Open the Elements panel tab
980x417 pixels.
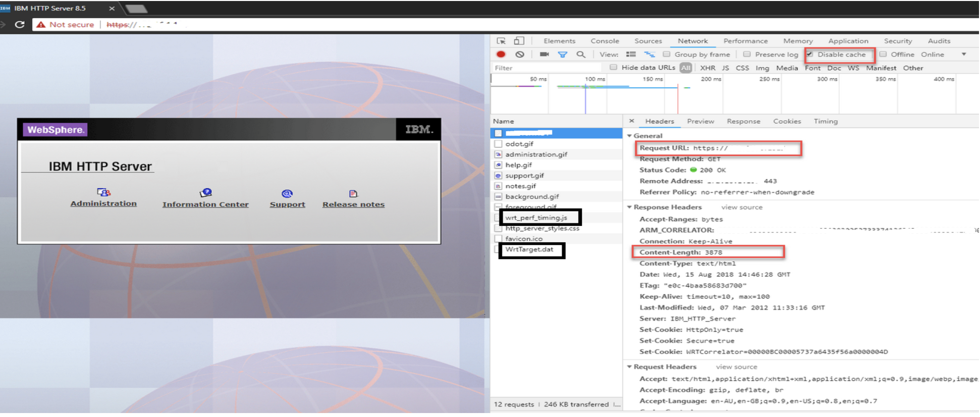tap(559, 41)
